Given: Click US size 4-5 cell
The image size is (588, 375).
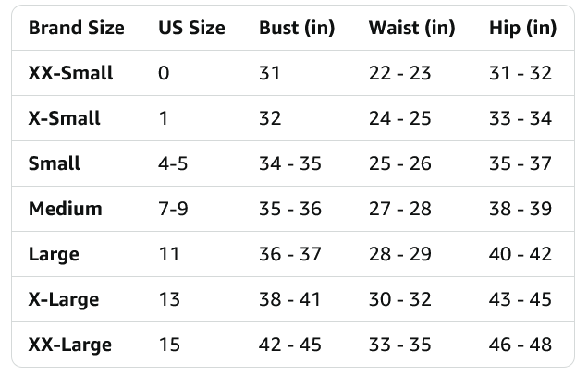Looking at the screenshot, I should coord(173,163).
